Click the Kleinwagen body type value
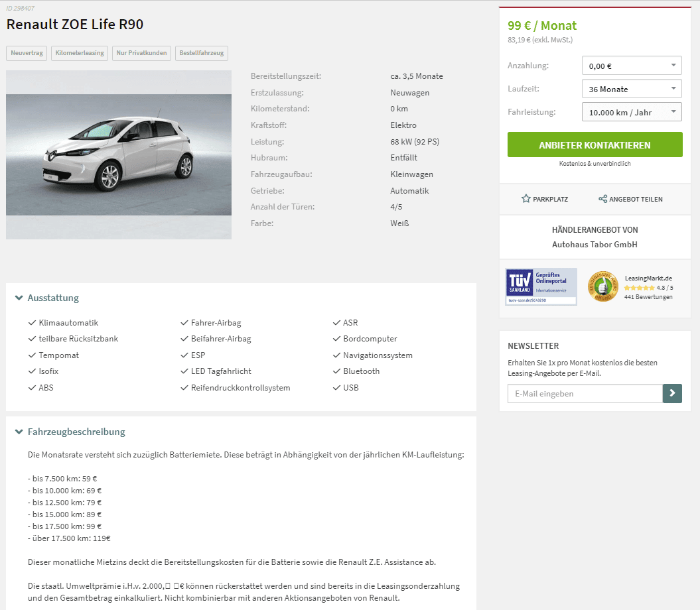This screenshot has width=700, height=610. click(411, 174)
